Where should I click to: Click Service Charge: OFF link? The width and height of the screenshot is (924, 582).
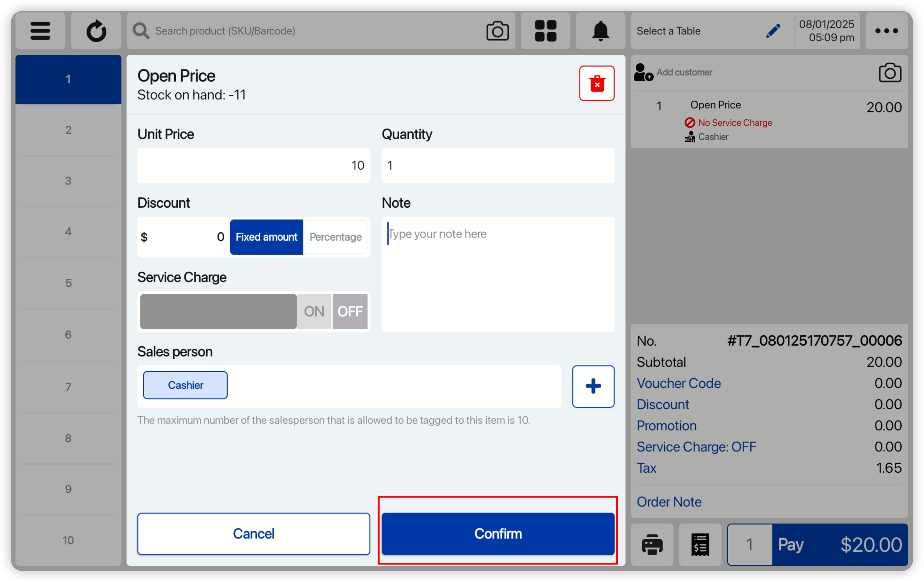(697, 446)
